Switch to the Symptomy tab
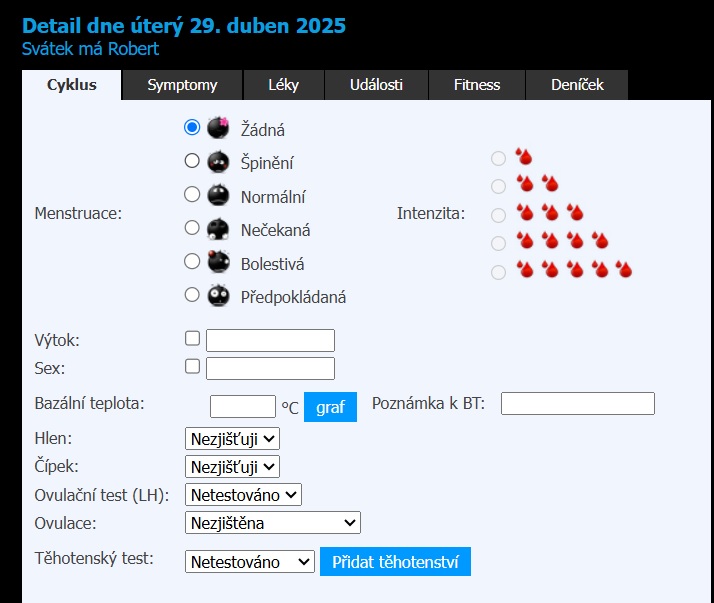This screenshot has width=714, height=603. [x=182, y=85]
